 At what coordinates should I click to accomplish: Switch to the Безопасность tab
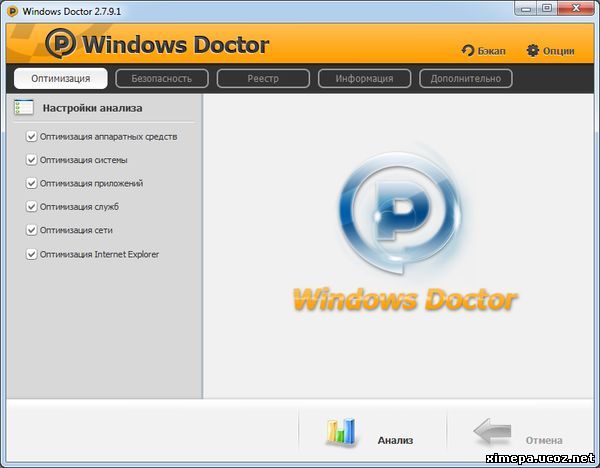[x=161, y=78]
